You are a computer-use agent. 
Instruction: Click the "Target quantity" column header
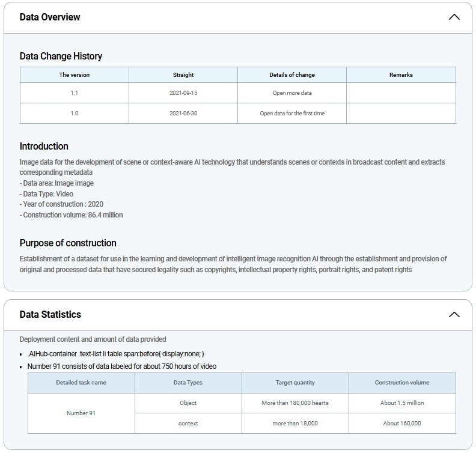click(x=295, y=383)
